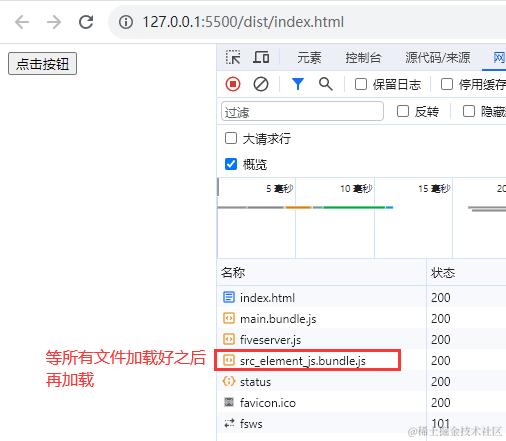Click the 点击按钮 button on the page
The width and height of the screenshot is (506, 441).
tap(42, 63)
